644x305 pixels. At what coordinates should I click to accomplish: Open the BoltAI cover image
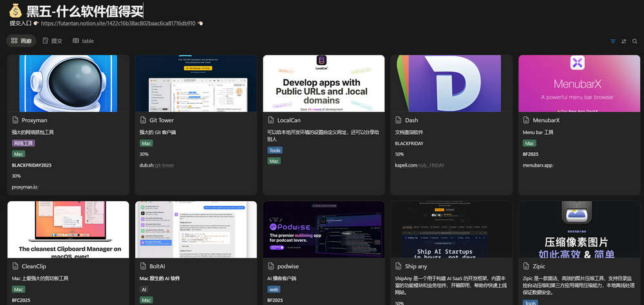[x=196, y=230]
